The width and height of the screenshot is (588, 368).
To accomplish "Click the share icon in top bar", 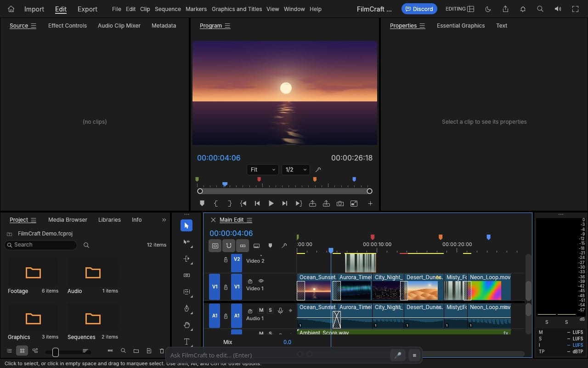I will 505,9.
